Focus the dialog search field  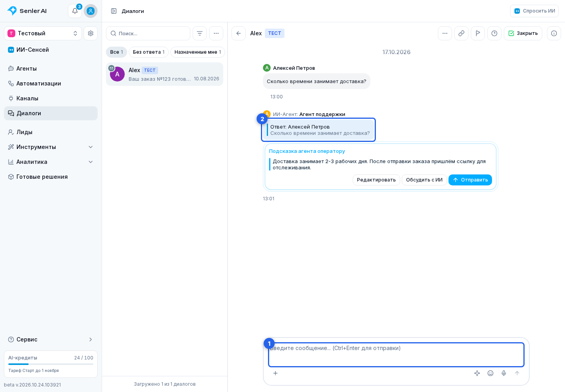tap(148, 33)
